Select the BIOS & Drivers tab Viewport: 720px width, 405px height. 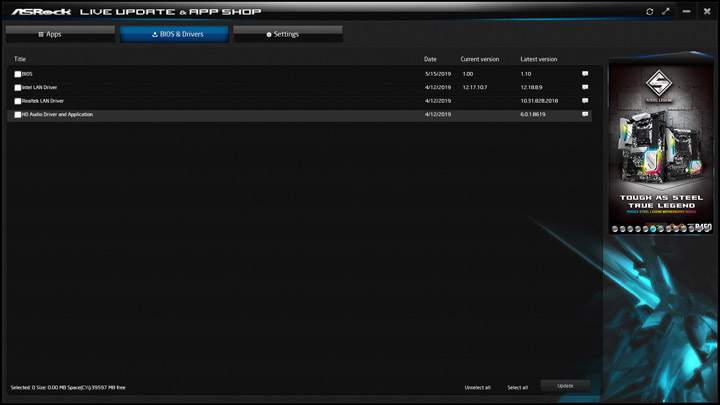point(174,34)
